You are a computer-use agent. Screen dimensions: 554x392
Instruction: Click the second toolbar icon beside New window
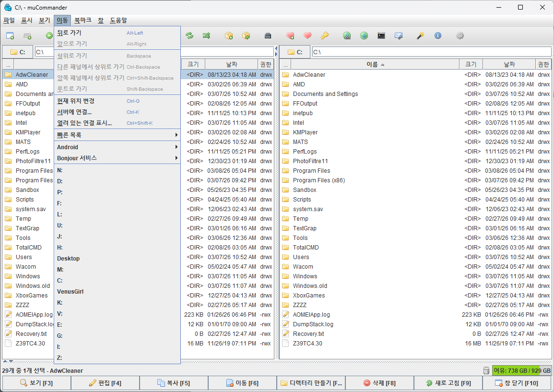pos(27,36)
